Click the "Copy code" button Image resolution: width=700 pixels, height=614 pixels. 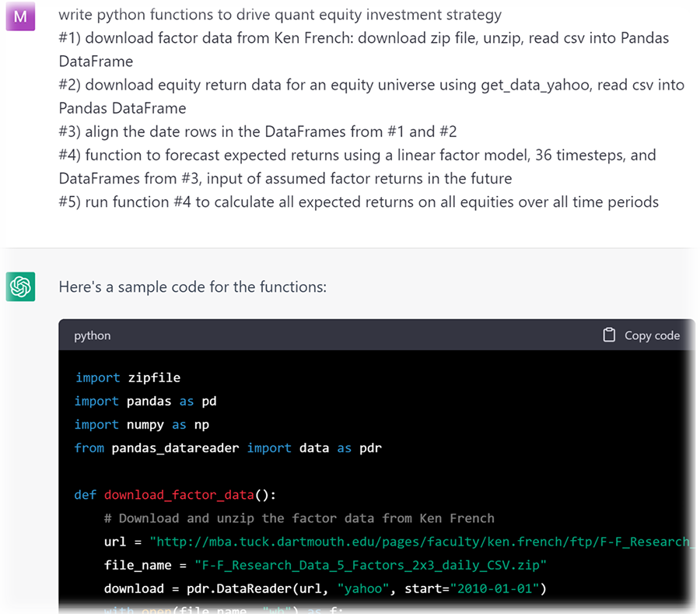(x=651, y=335)
